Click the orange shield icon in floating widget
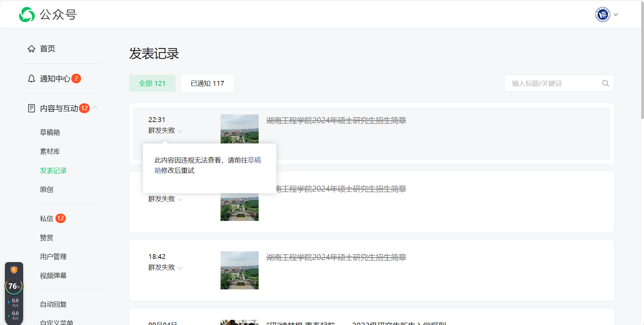This screenshot has height=325, width=644. [14, 270]
